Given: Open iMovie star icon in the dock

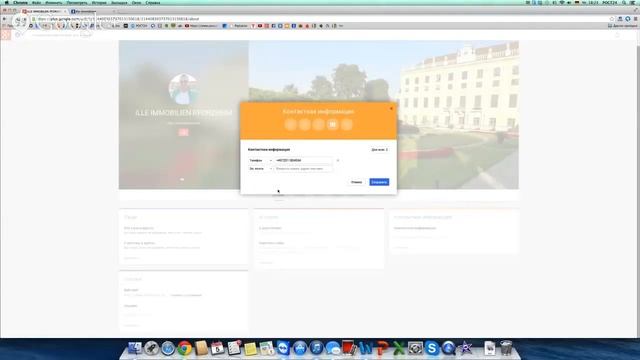Looking at the screenshot, I should (x=465, y=348).
